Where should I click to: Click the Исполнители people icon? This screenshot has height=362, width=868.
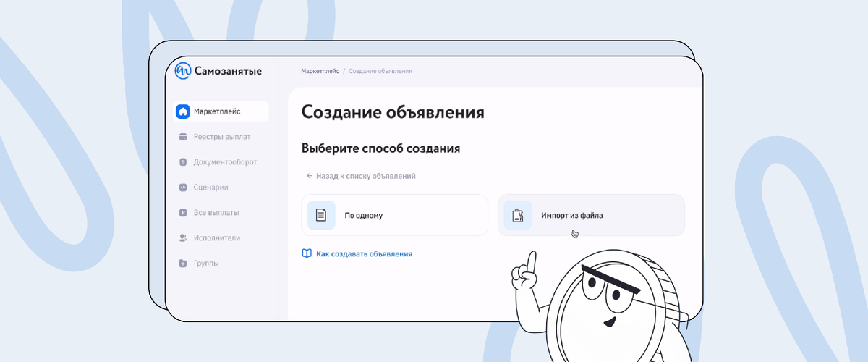pyautogui.click(x=184, y=238)
